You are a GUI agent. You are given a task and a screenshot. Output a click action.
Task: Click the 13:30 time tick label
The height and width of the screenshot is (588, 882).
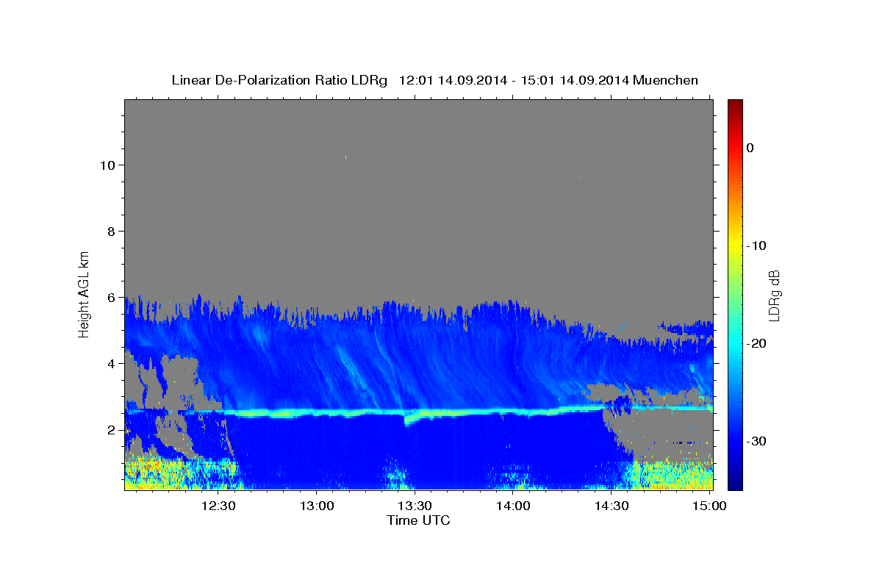(415, 506)
